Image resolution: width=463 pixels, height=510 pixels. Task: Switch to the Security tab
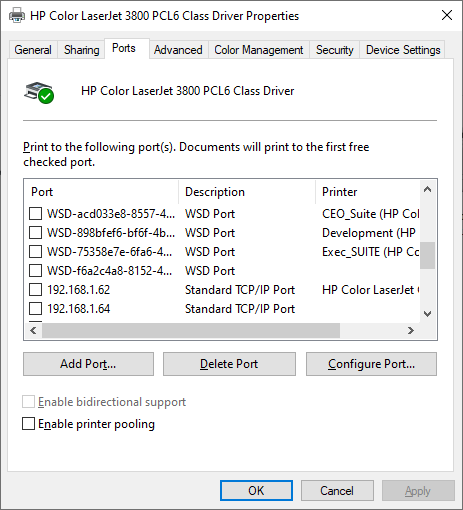[334, 50]
